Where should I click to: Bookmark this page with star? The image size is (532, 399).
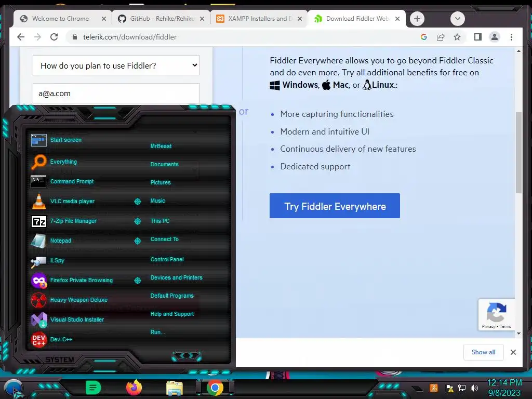(457, 37)
